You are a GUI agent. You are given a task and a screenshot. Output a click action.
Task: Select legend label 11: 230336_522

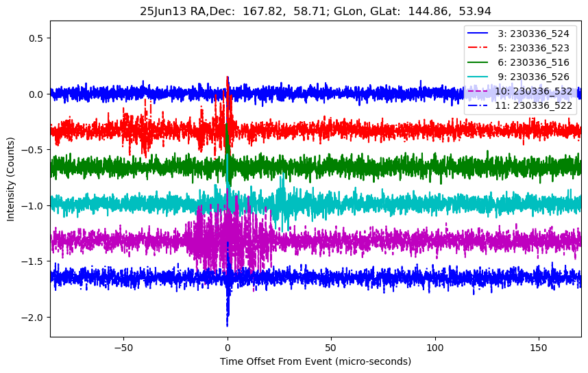click(x=532, y=105)
